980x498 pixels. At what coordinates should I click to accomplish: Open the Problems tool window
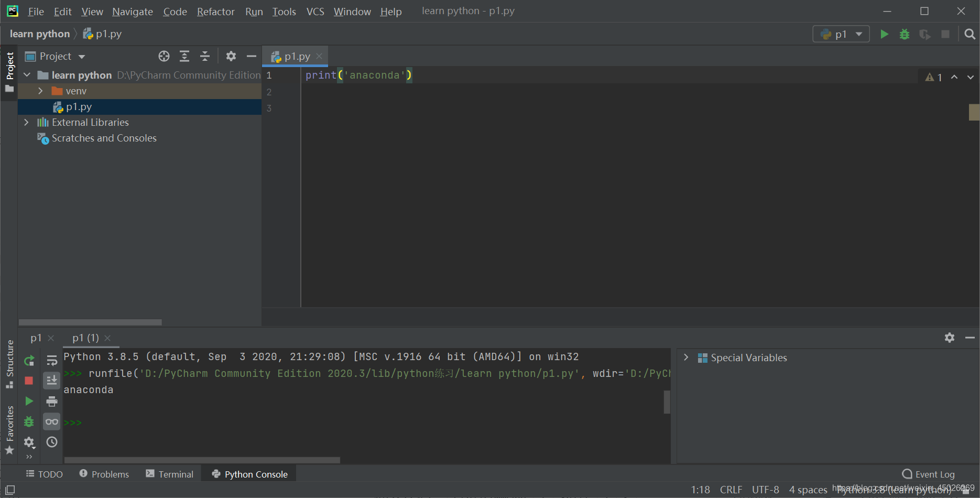pyautogui.click(x=104, y=474)
